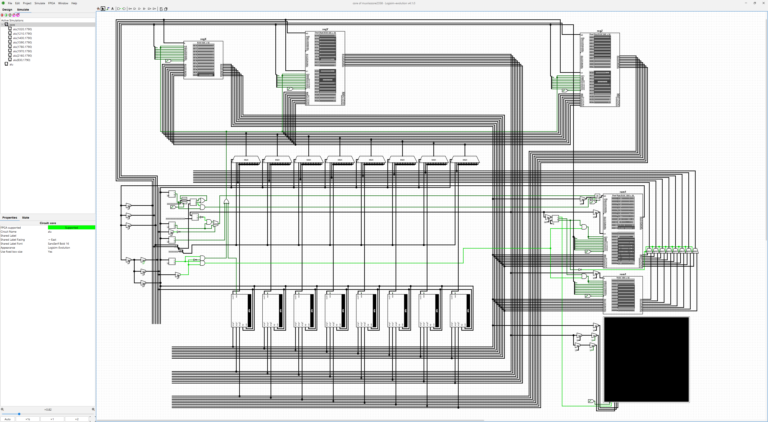This screenshot has width=768, height=422.
Task: Click the red stop simulation icon
Action: point(2,15)
